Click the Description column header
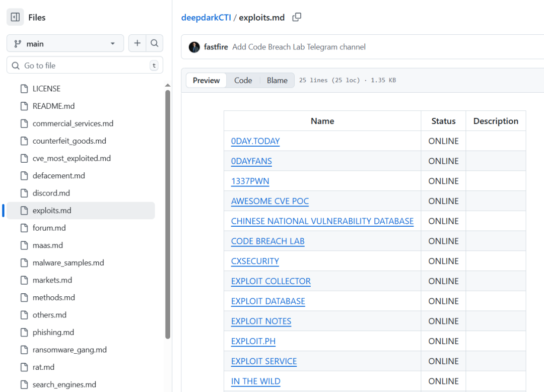Viewport: 544px width, 392px height. (x=496, y=121)
